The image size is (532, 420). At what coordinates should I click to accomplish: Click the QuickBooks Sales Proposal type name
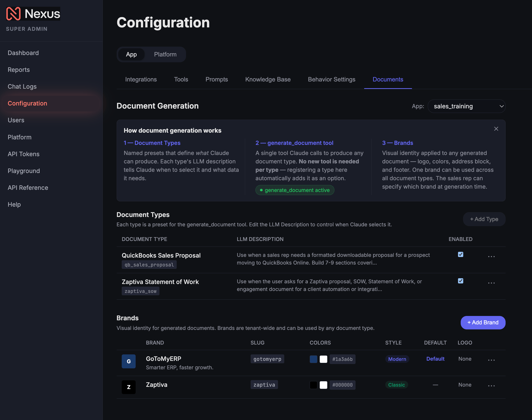(x=161, y=255)
